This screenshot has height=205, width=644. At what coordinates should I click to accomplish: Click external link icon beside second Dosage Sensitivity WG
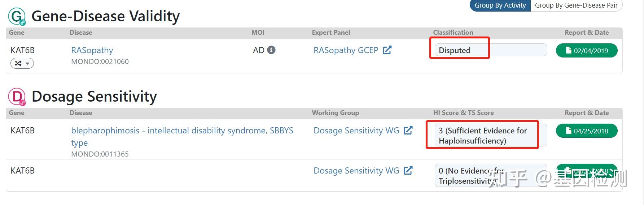coord(408,170)
